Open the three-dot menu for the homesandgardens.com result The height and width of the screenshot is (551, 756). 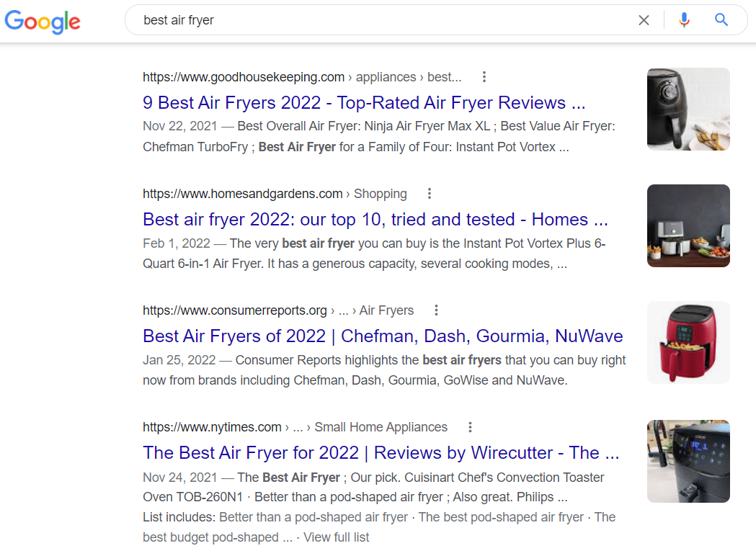pyautogui.click(x=429, y=193)
